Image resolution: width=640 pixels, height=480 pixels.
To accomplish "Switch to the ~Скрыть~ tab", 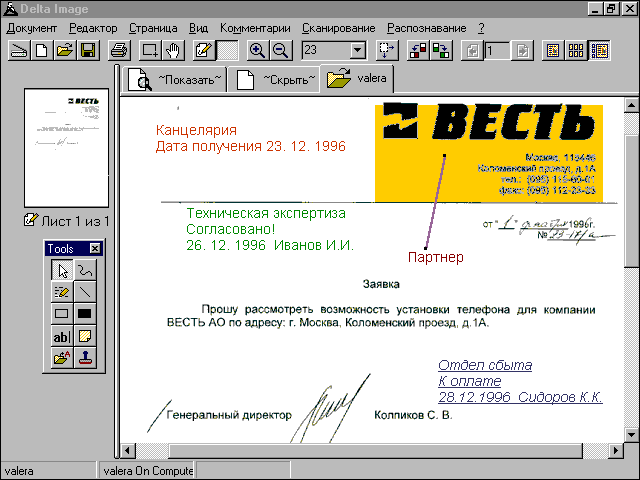I will click(274, 80).
